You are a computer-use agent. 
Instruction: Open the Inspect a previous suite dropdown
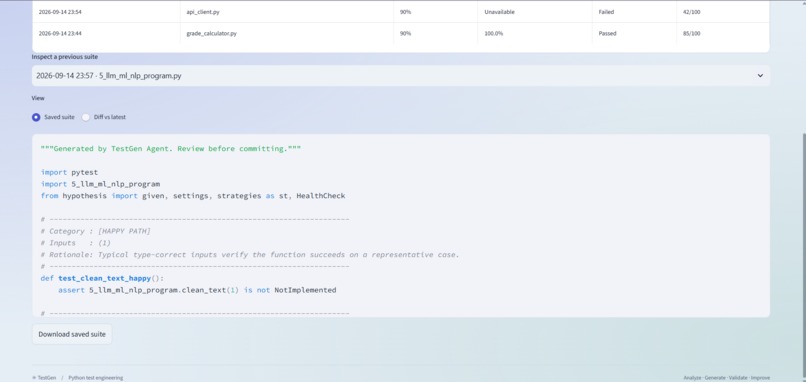(400, 76)
